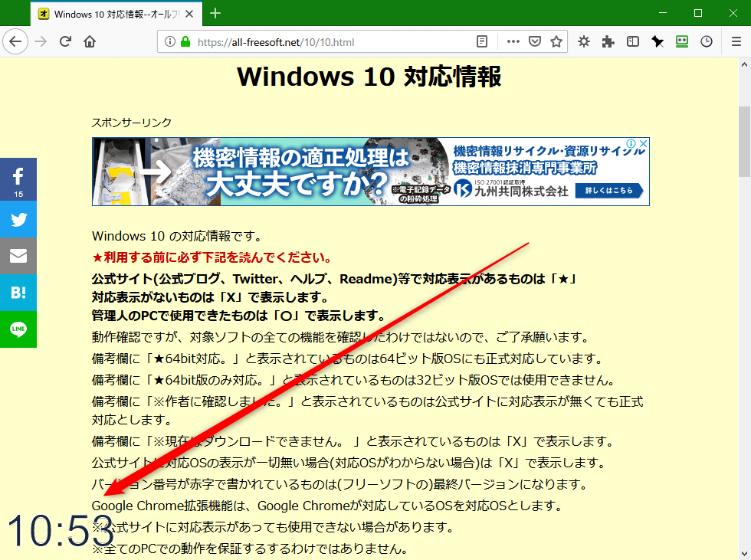The image size is (751, 560).
Task: Go back to the previous page
Action: click(15, 41)
